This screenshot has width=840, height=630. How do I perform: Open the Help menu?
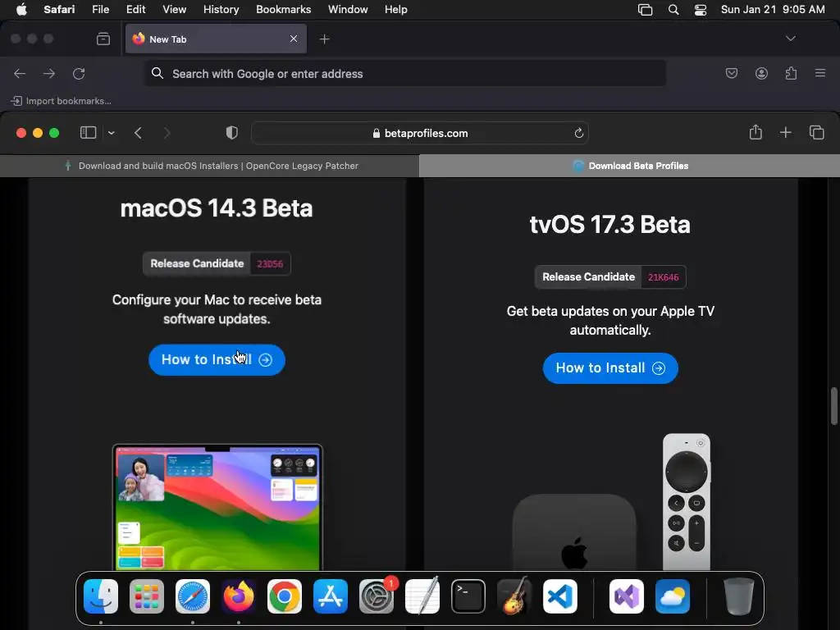pyautogui.click(x=396, y=10)
